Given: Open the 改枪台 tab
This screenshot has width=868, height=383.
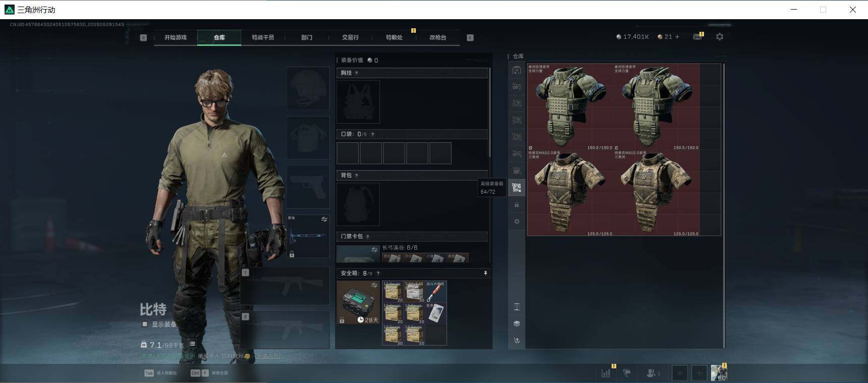Looking at the screenshot, I should point(438,37).
